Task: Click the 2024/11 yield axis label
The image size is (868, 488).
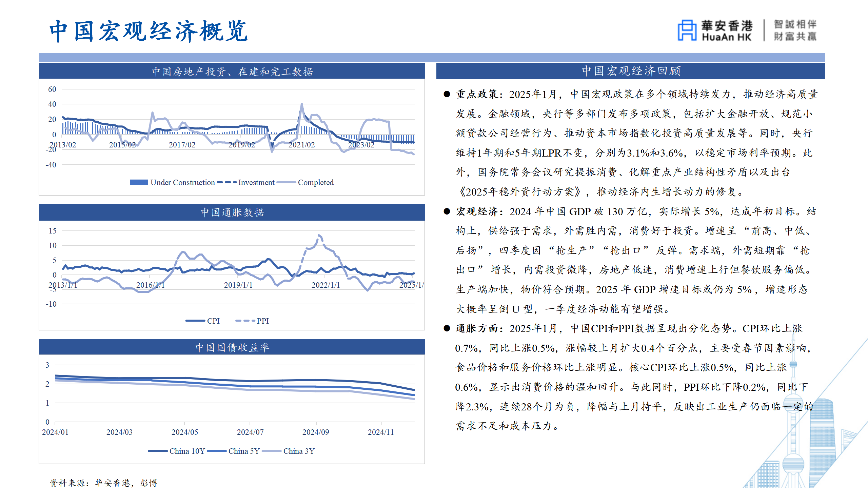Action: (381, 432)
